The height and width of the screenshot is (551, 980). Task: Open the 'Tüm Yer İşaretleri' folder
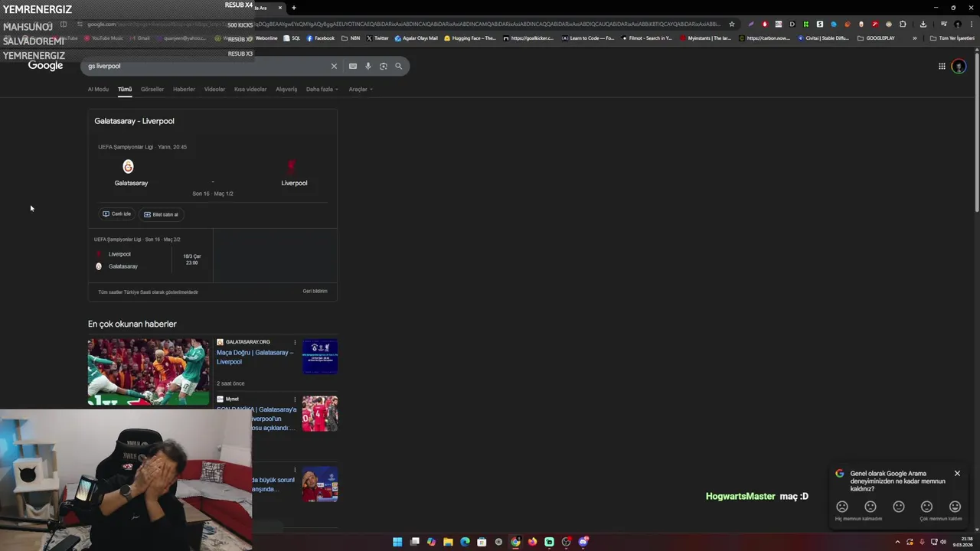[952, 38]
